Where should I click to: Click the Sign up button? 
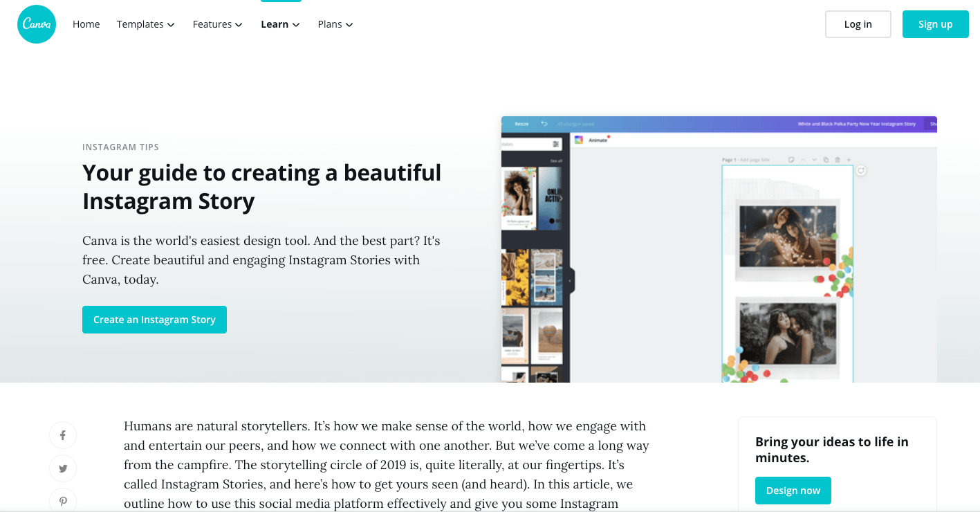(935, 24)
